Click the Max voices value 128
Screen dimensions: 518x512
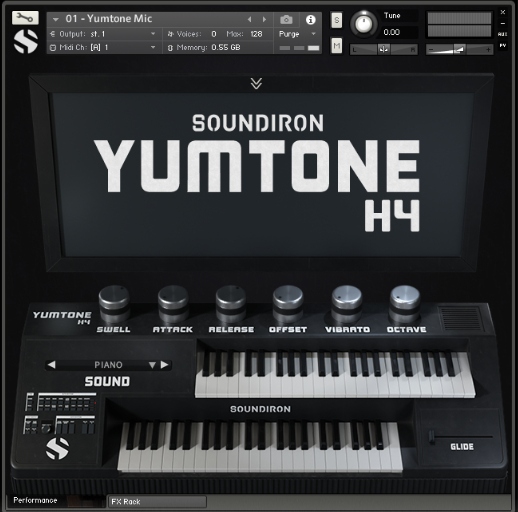point(256,34)
